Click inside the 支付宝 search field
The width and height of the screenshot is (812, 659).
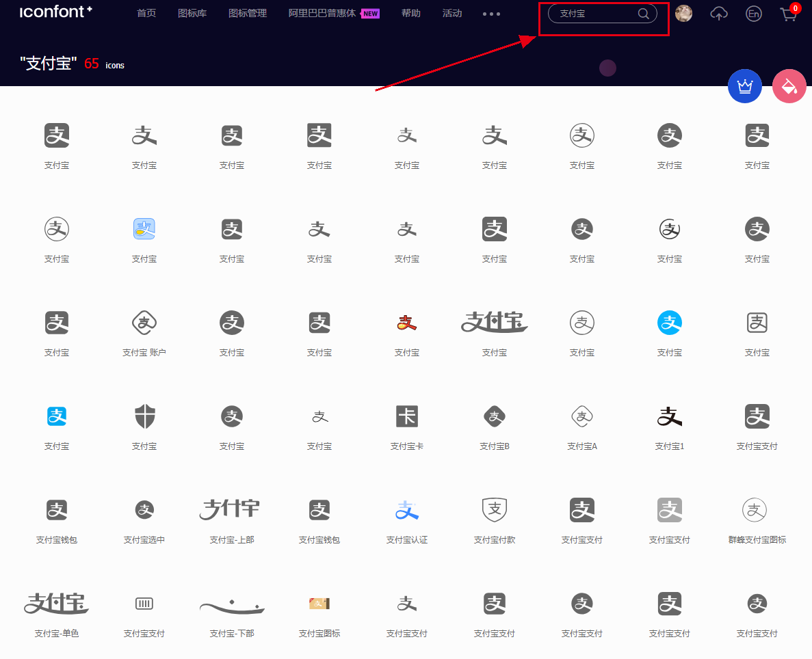[595, 13]
